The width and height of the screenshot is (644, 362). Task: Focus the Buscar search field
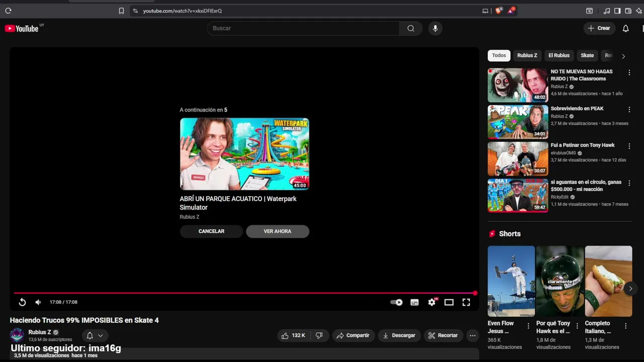click(x=303, y=28)
